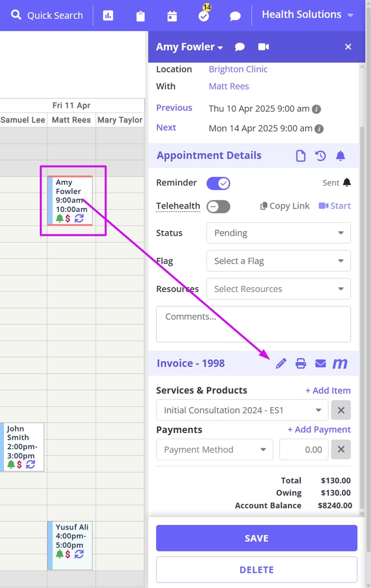Expand the Select a Flag dropdown

279,261
